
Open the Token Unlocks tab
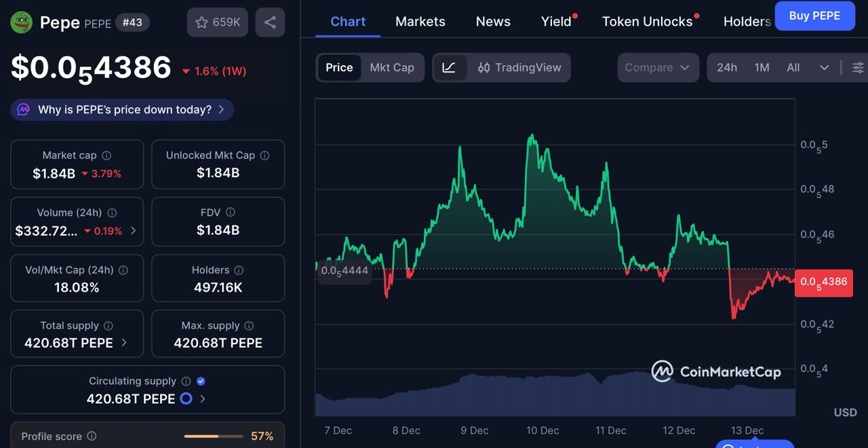tap(646, 21)
